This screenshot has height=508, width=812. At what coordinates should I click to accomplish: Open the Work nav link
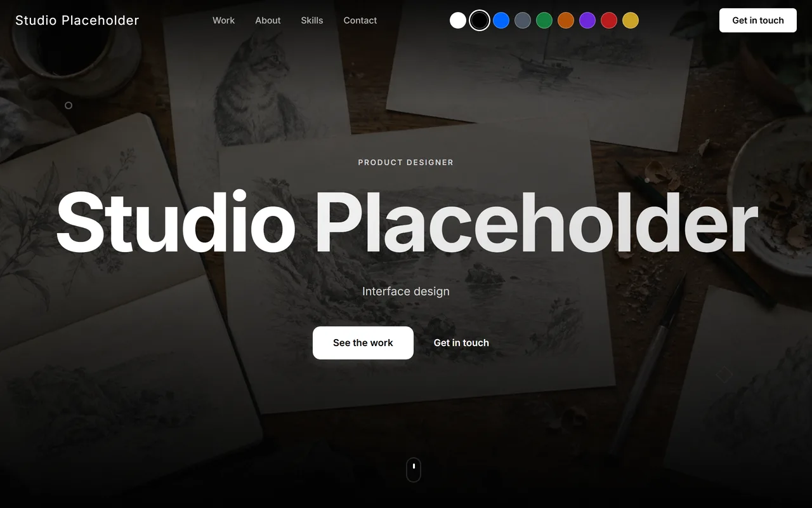[x=223, y=20]
